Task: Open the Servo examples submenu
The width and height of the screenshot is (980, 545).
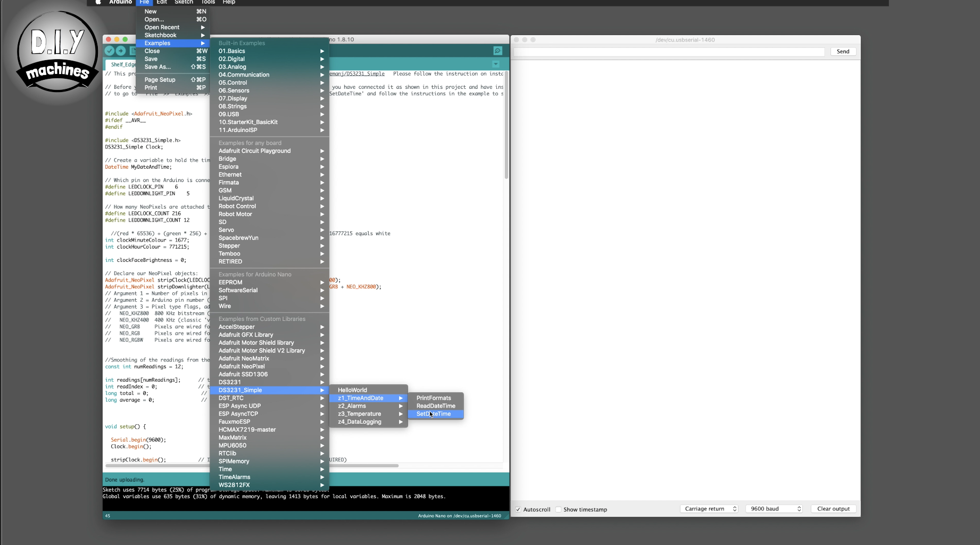Action: tap(270, 230)
